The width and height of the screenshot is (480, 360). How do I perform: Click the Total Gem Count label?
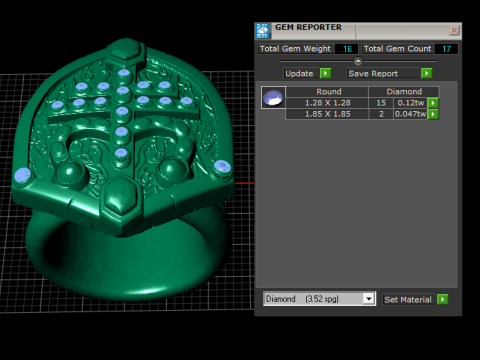click(x=397, y=49)
